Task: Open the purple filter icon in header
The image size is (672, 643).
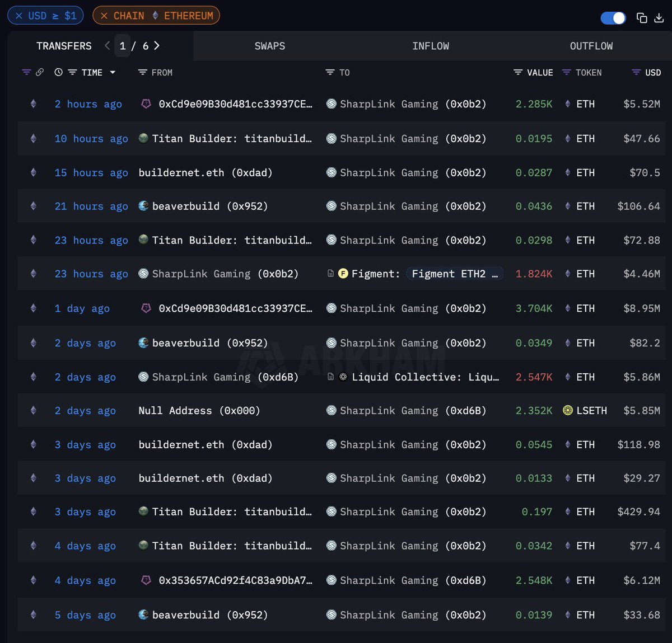Action: [x=26, y=72]
